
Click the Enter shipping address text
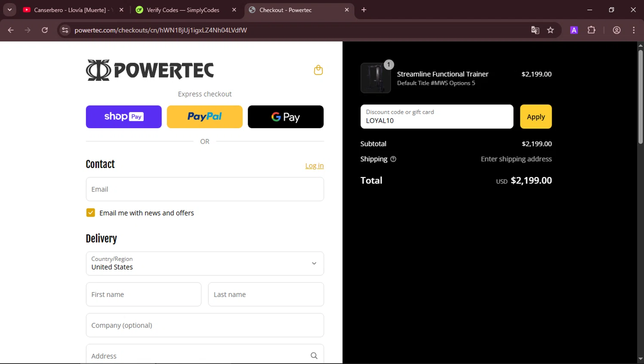[x=516, y=159]
